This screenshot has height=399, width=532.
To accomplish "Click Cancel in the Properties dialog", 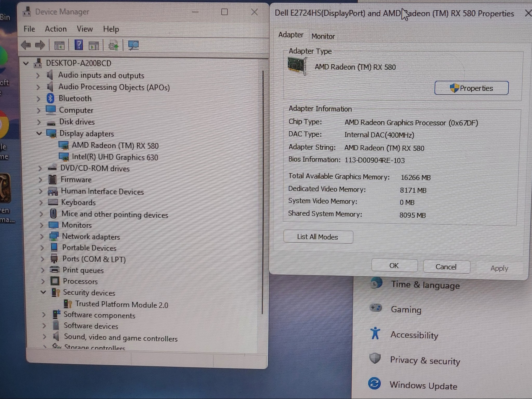I will (x=446, y=267).
